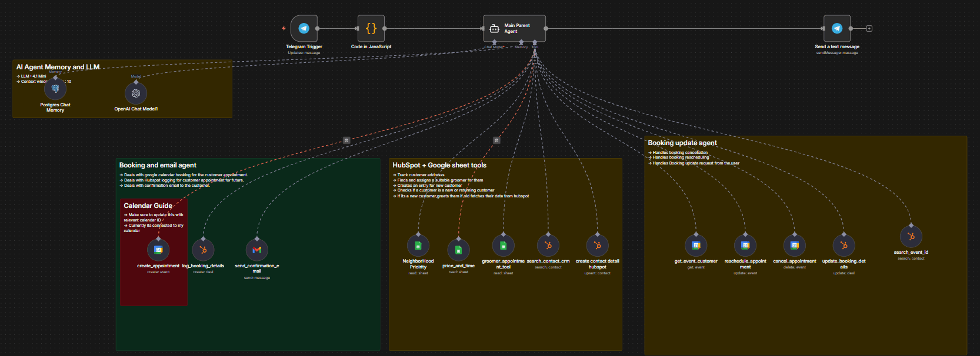Select the 'AI Agent Memory and LLM' note title

coord(58,67)
